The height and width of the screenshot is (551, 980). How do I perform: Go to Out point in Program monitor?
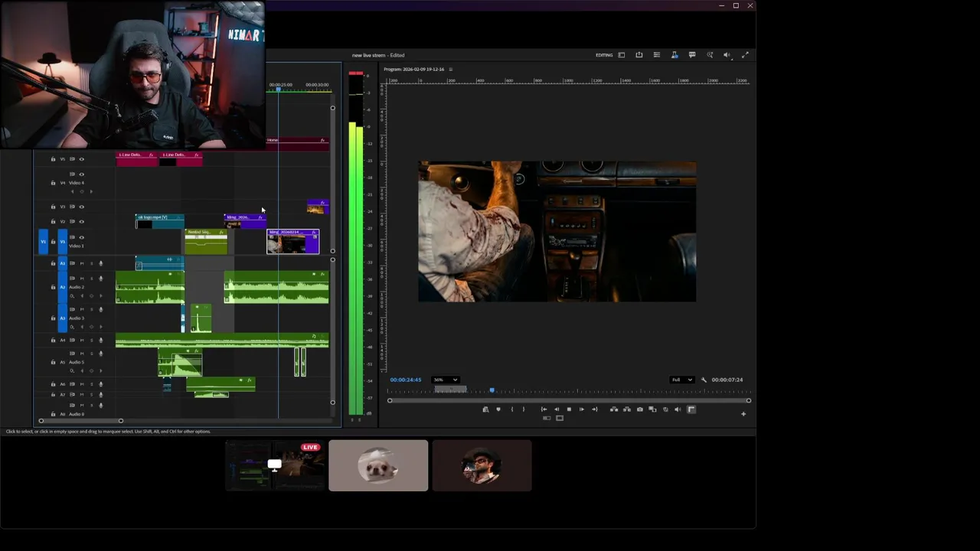coord(594,409)
